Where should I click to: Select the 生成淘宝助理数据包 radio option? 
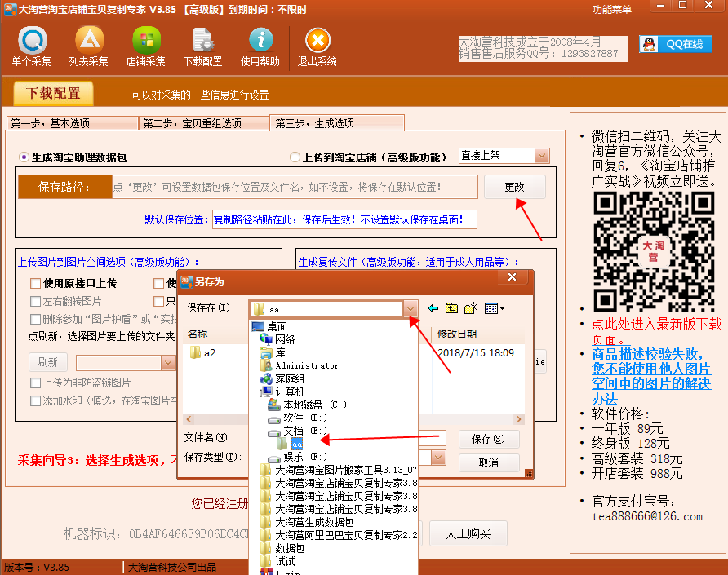click(x=24, y=157)
